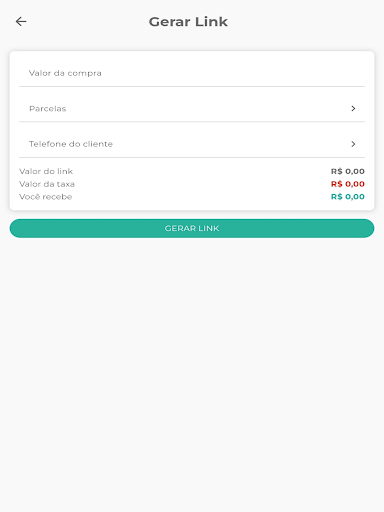
Task: Click the divider line under Parcelas row
Action: (192, 122)
